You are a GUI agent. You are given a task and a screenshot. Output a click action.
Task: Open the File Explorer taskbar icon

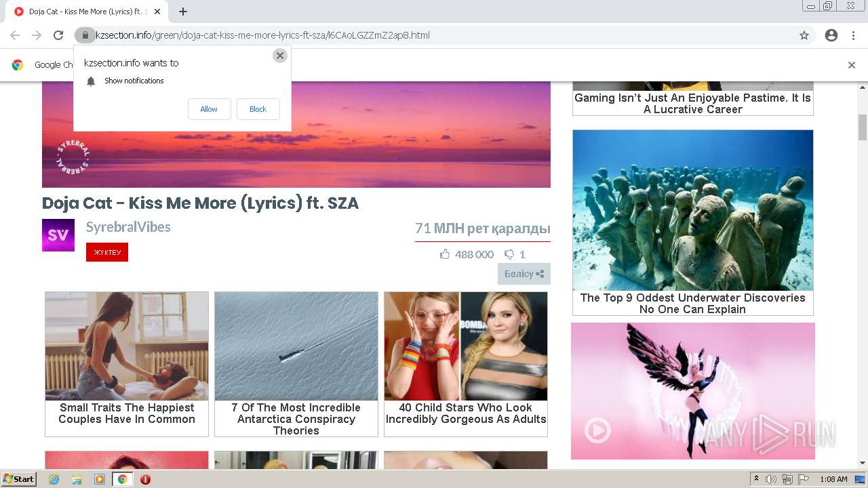[77, 479]
